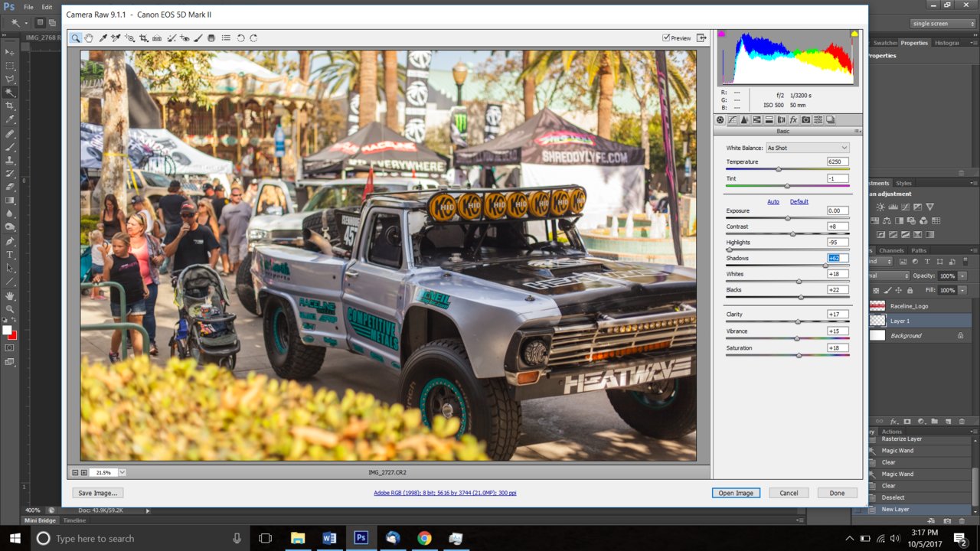Open Camera Raw preferences list icon
980x551 pixels.
pyautogui.click(x=226, y=38)
